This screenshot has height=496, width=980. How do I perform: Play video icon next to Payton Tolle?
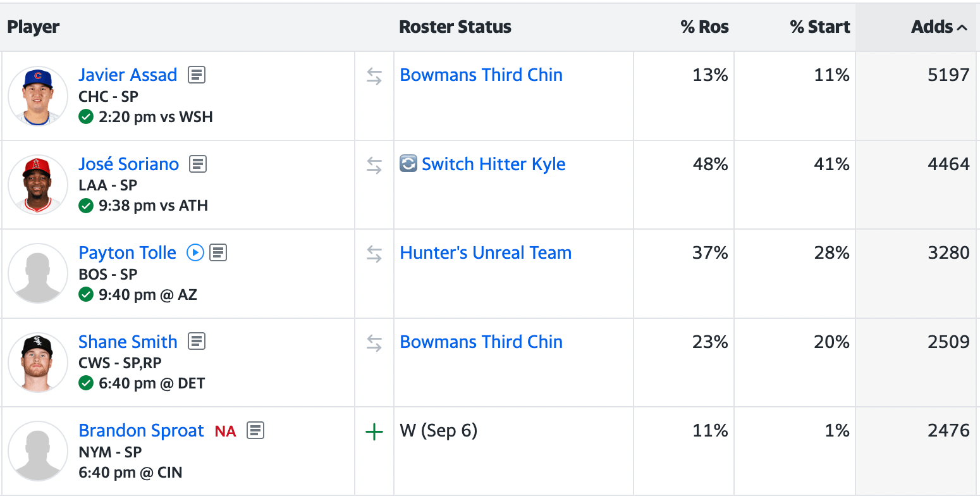pos(195,253)
